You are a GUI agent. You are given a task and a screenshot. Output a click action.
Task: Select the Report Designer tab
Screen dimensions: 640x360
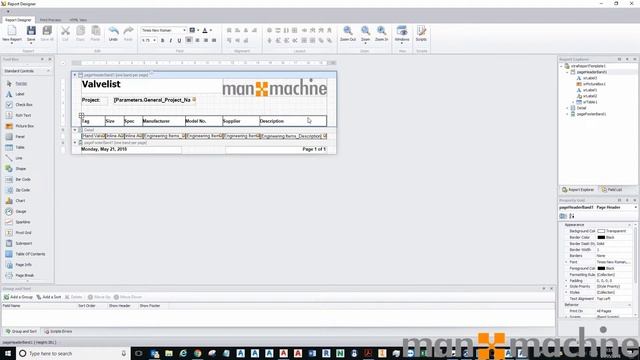coord(18,20)
